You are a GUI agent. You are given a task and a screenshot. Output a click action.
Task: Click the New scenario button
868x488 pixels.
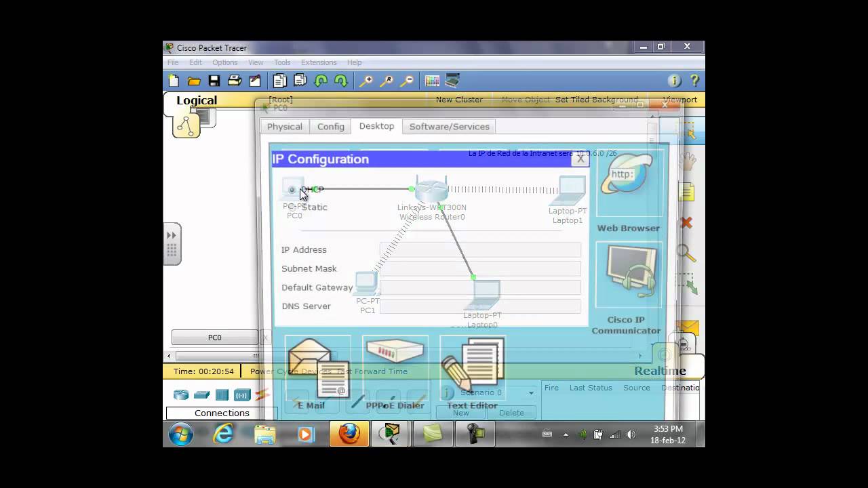pos(461,413)
